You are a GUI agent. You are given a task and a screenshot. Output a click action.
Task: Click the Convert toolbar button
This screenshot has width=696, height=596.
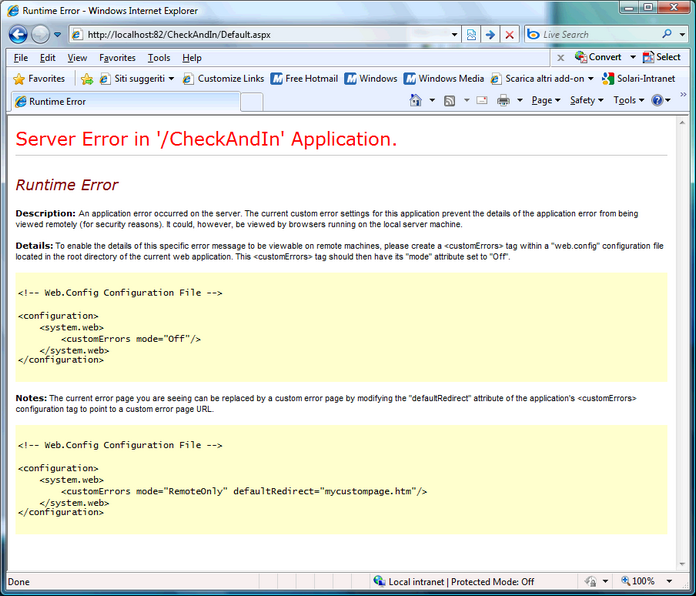click(x=598, y=57)
